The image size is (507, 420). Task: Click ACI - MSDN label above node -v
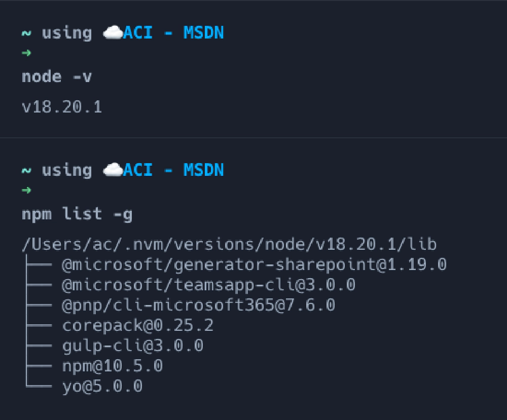click(x=173, y=33)
